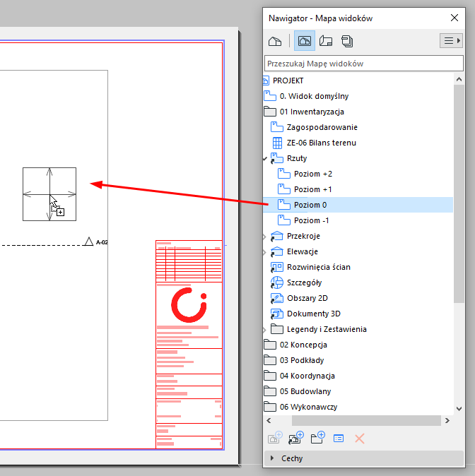Screen dimensions: 475x476
Task: Select Poziom -1 view
Action: (312, 220)
